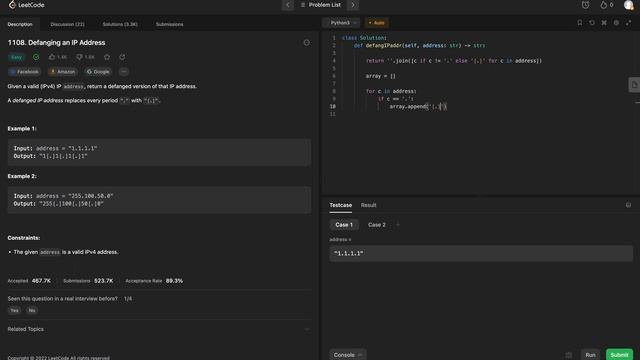
Task: Switch to the Solutions tab
Action: pyautogui.click(x=120, y=24)
